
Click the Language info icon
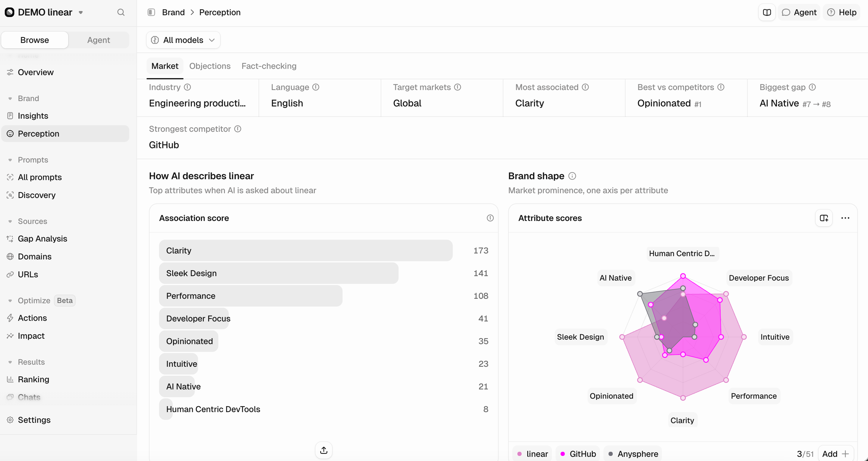tap(316, 87)
